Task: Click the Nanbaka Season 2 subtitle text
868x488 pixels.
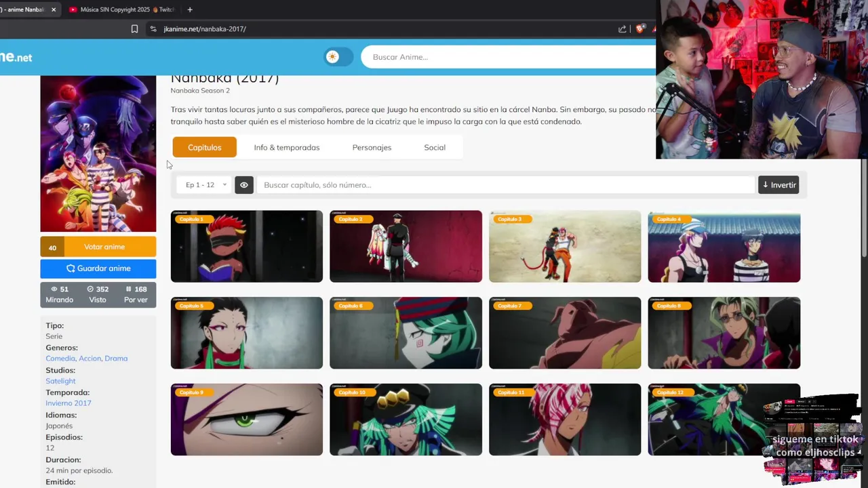Action: point(200,91)
